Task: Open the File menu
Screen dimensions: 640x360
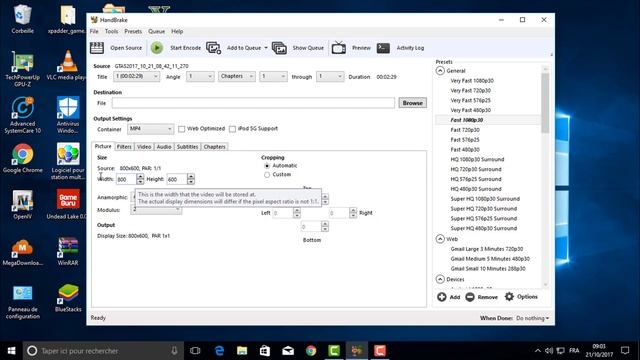Action: (x=94, y=31)
